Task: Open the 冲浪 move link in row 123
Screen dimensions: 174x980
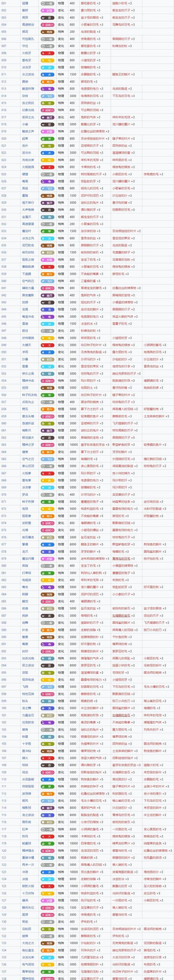Action: point(25,872)
